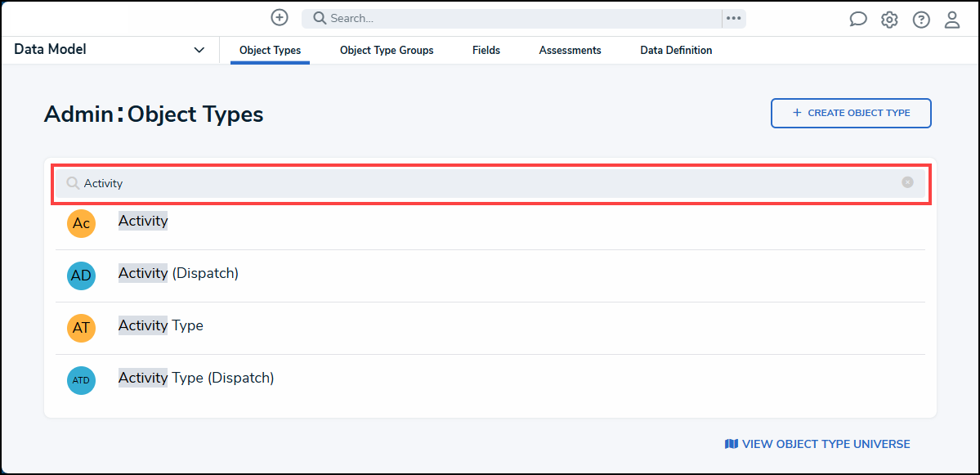
Task: Click the orange AT object avatar
Action: (x=81, y=328)
